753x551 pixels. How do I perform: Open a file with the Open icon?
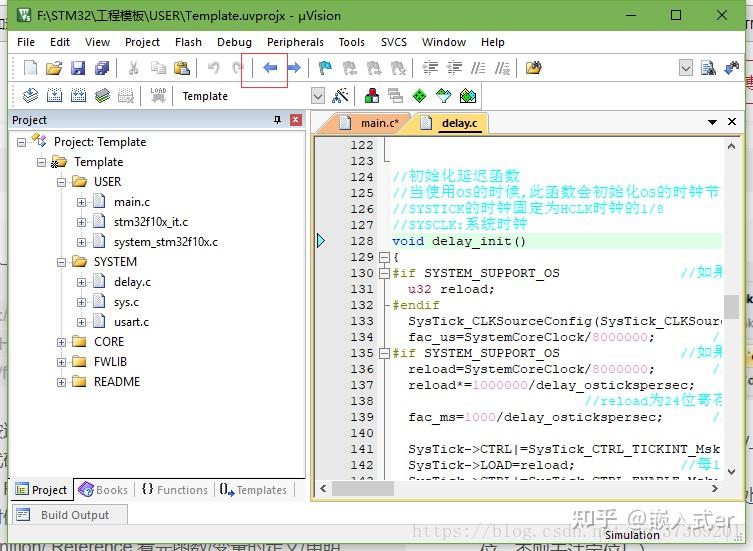[54, 68]
